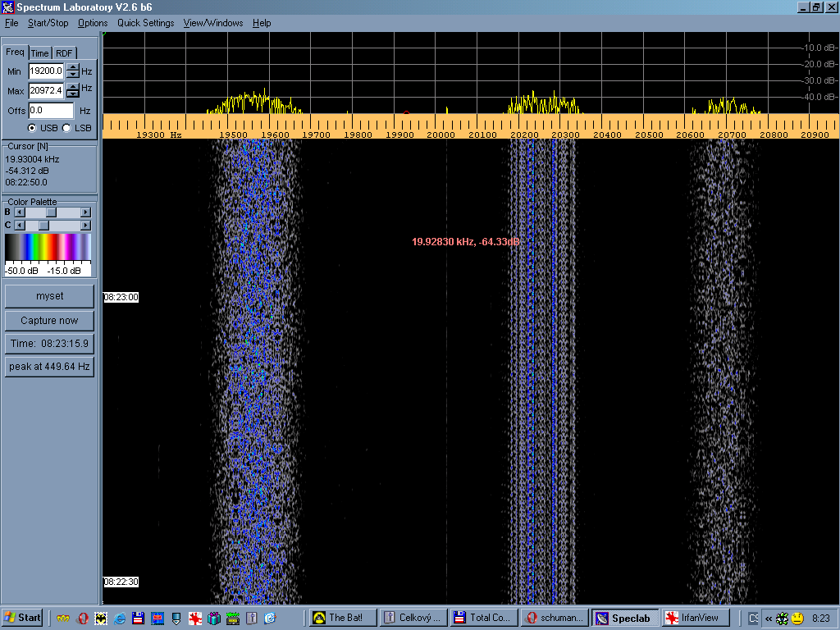The width and height of the screenshot is (840, 630).
Task: Select the USB radio button
Action: click(32, 128)
